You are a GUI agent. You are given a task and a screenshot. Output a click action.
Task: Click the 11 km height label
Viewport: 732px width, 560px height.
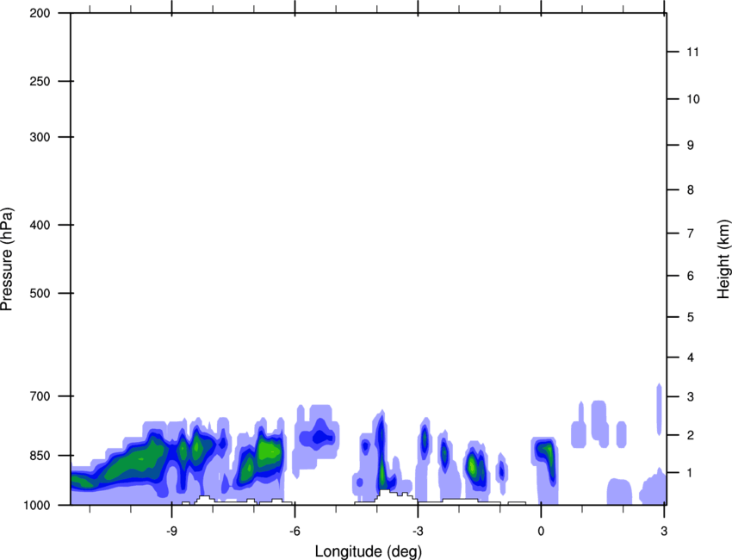point(693,52)
